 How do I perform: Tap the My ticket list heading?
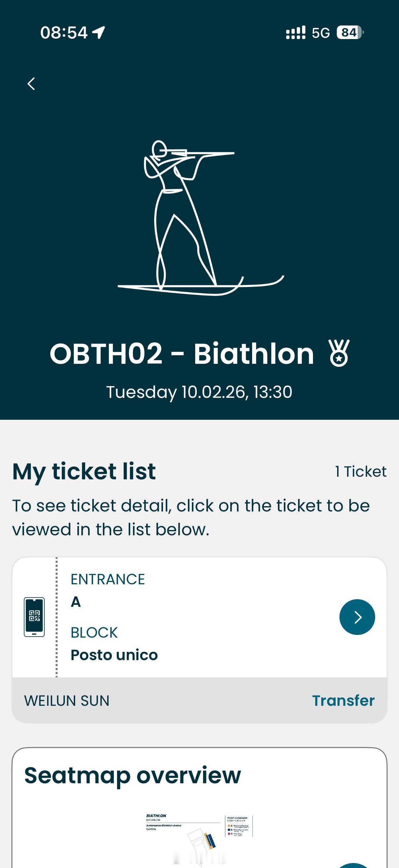point(84,472)
